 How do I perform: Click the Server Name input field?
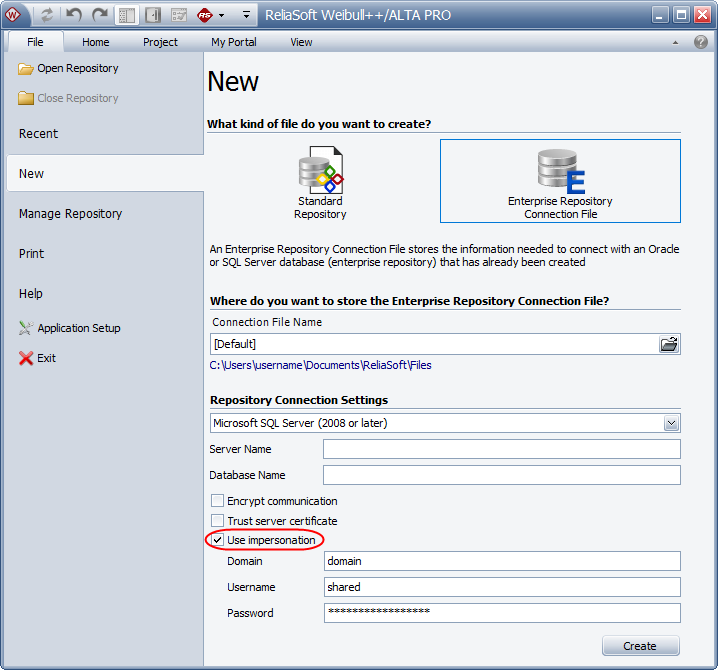coord(501,449)
